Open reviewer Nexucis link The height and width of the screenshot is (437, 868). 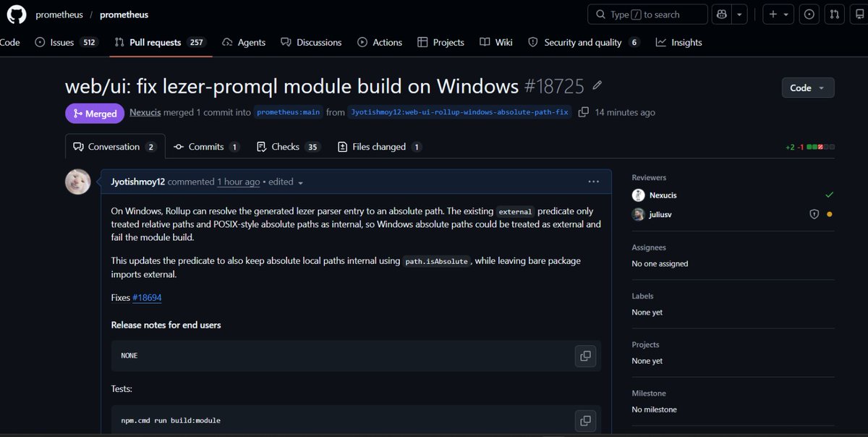click(663, 195)
